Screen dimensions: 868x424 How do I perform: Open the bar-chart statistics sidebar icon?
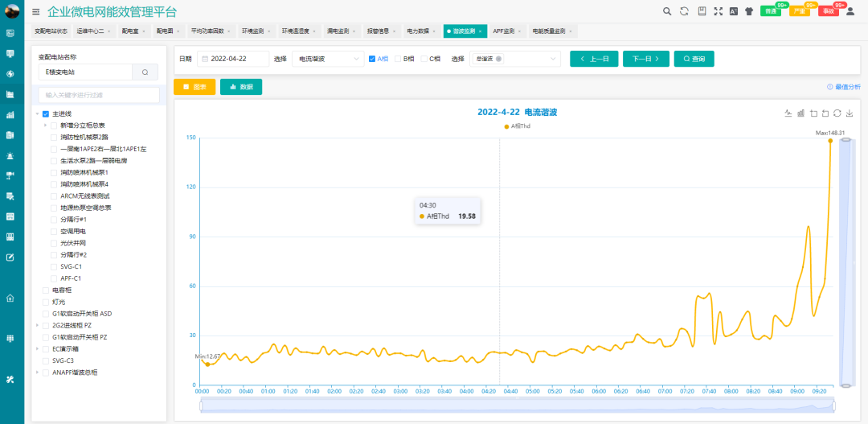(x=10, y=115)
